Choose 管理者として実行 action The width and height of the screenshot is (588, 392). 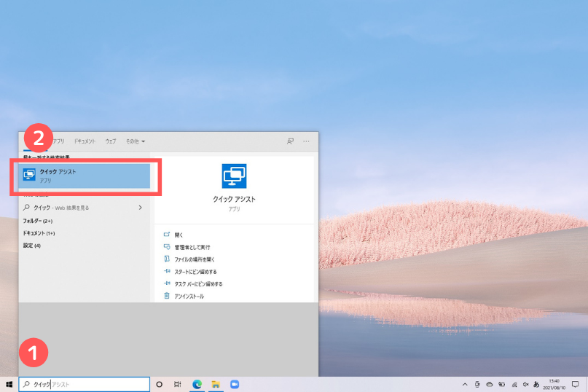192,247
